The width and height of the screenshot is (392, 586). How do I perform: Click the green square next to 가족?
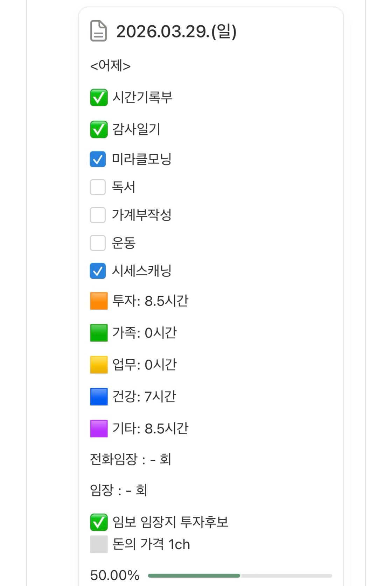click(x=99, y=333)
